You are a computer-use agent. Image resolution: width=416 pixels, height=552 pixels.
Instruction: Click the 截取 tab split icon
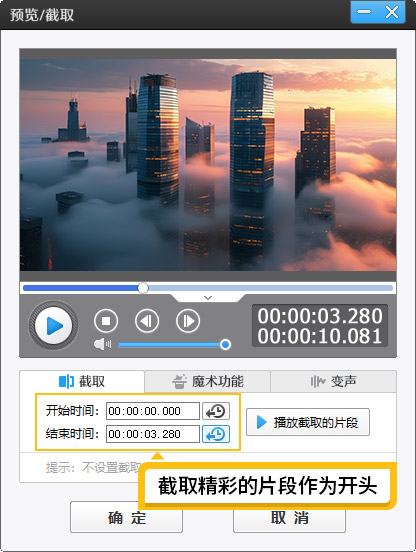tap(66, 381)
